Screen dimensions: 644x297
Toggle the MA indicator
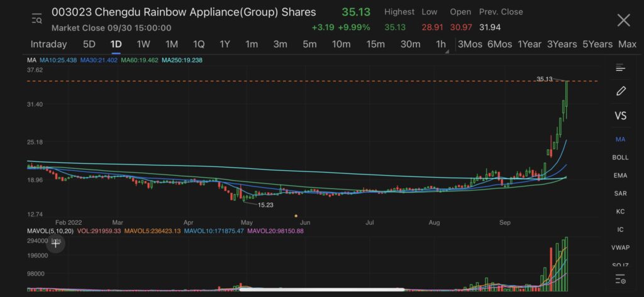point(620,139)
